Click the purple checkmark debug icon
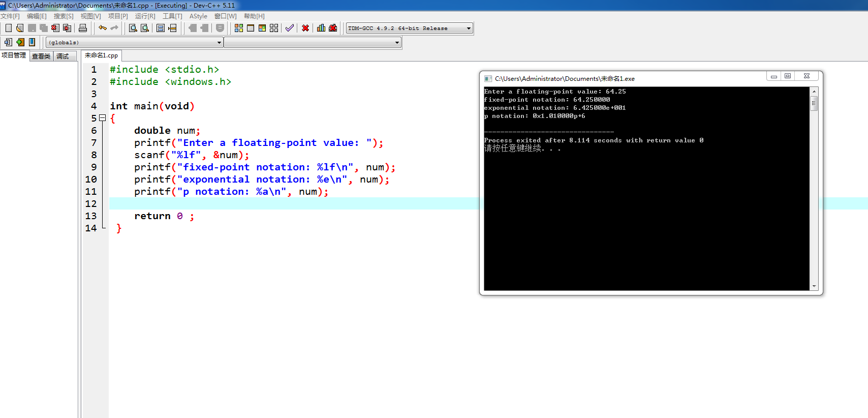Viewport: 868px width, 418px height. pyautogui.click(x=290, y=28)
